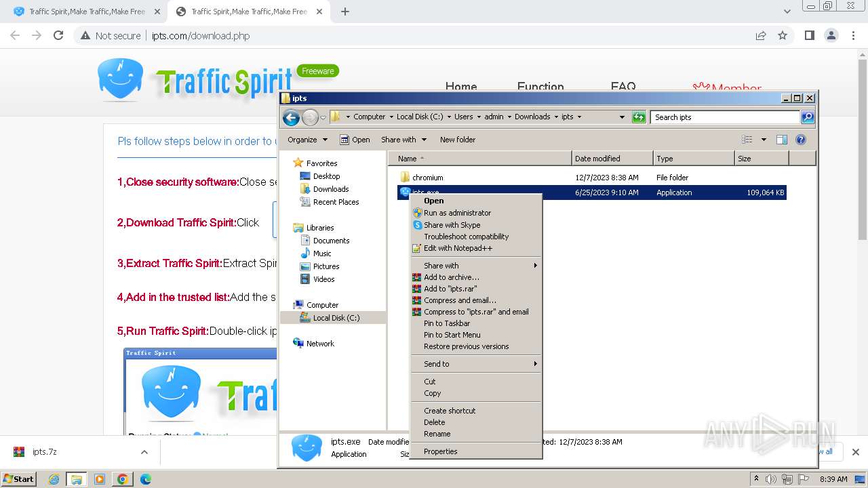Choose Troubleshoot compatibility

476,237
